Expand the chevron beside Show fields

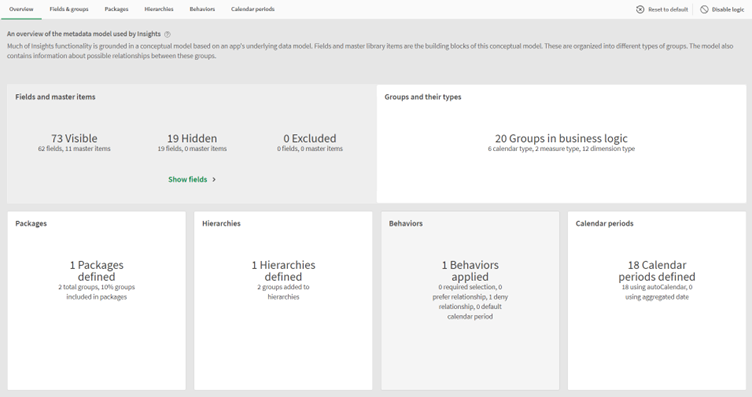point(214,179)
